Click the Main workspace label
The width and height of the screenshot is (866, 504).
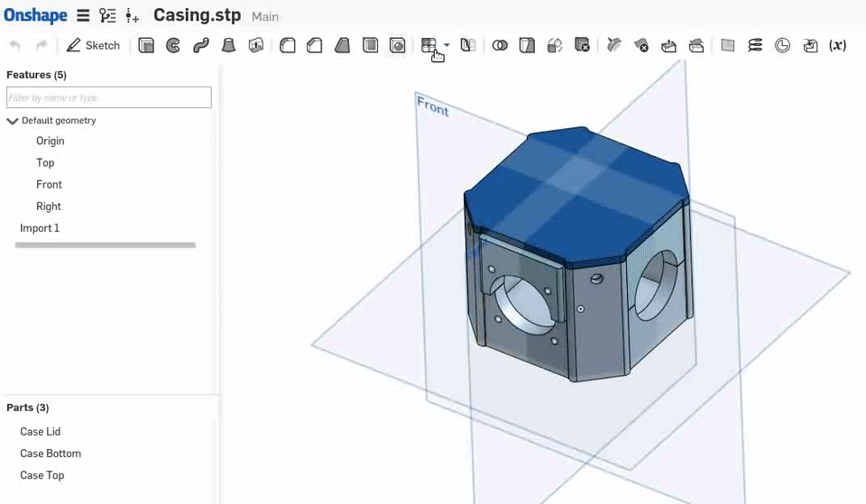tap(265, 17)
